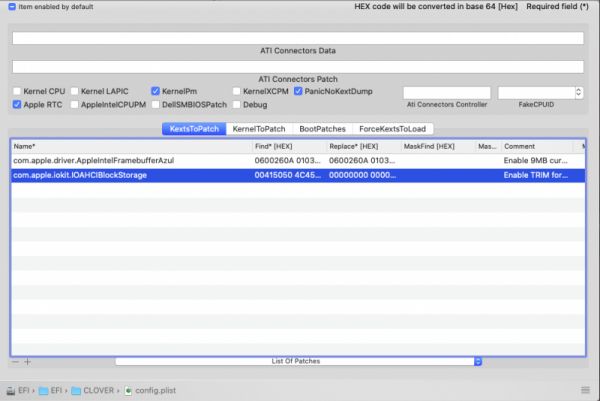Click the Item enabled by default legend icon
Image resolution: width=600 pixels, height=401 pixels.
pos(12,7)
